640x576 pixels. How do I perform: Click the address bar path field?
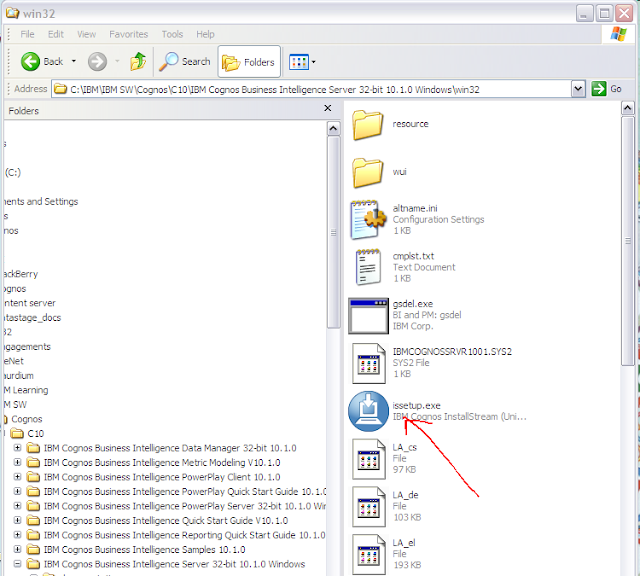pos(312,89)
